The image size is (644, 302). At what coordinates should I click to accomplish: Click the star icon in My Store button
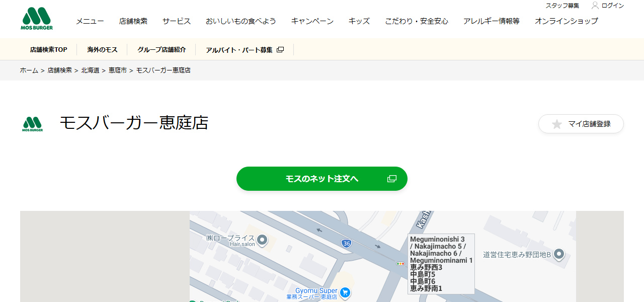point(556,124)
